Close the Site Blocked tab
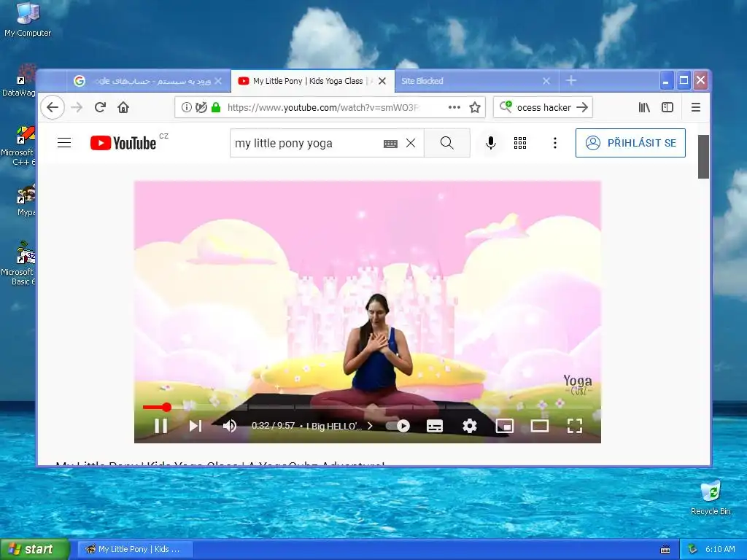Viewport: 747px width, 560px height. point(546,81)
